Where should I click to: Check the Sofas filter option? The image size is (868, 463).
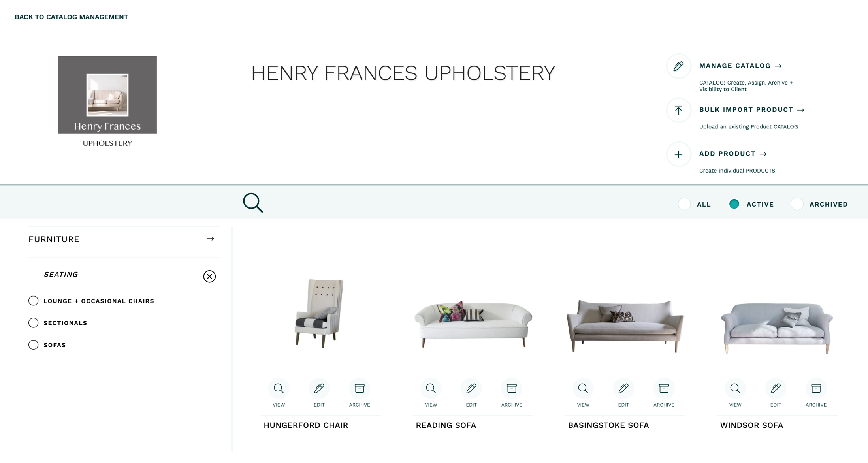(x=33, y=344)
